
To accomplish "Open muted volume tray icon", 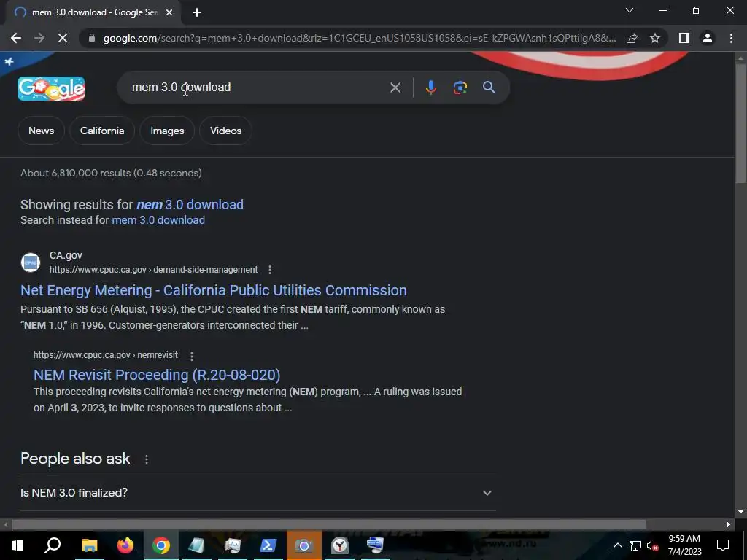I will [653, 545].
